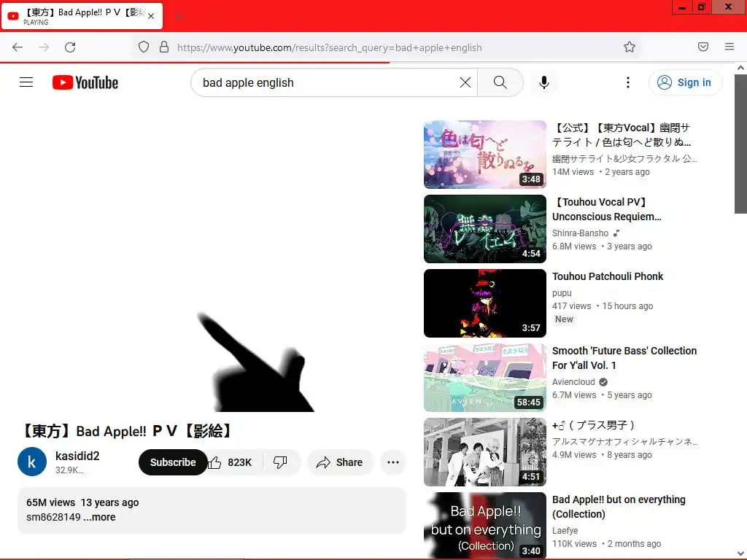The height and width of the screenshot is (560, 747).
Task: Open Touhou Patchouli Phonk thumbnail
Action: point(485,303)
